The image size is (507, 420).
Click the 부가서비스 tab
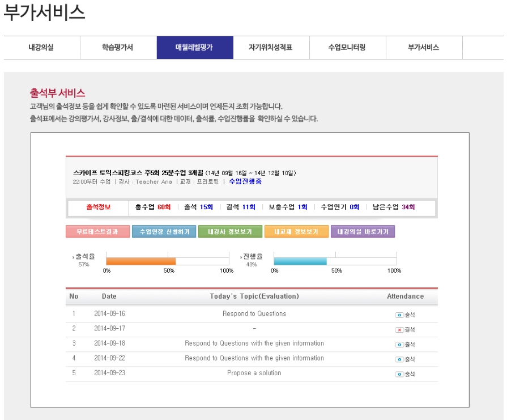click(x=424, y=48)
